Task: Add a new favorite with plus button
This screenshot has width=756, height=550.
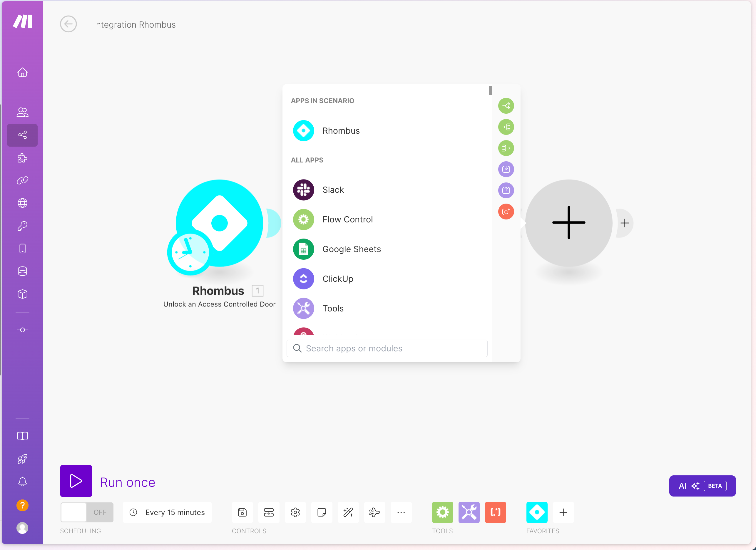Action: [x=563, y=512]
